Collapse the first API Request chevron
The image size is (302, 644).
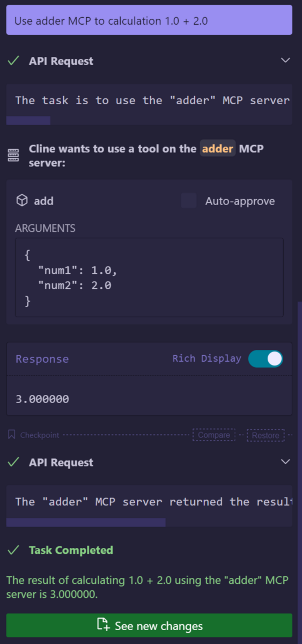click(x=285, y=60)
